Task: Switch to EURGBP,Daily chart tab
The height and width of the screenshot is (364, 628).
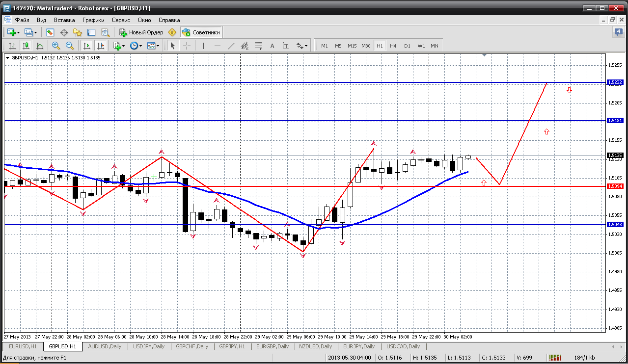Action: (x=273, y=346)
